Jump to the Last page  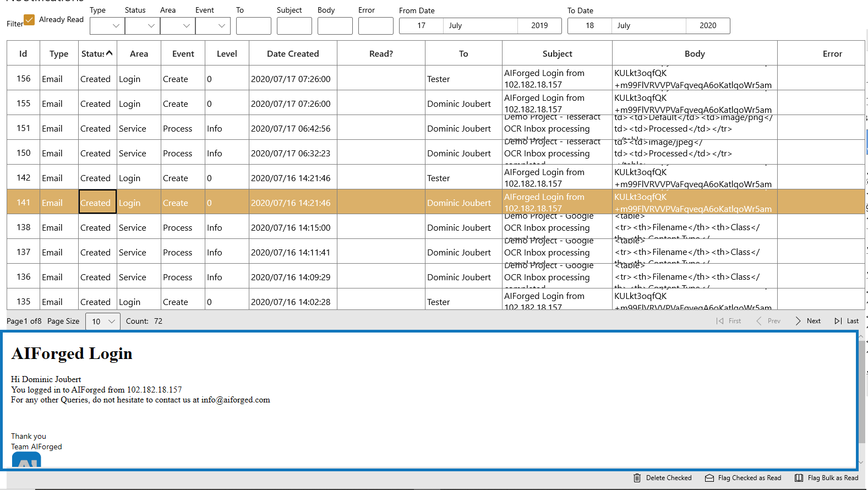[847, 321]
